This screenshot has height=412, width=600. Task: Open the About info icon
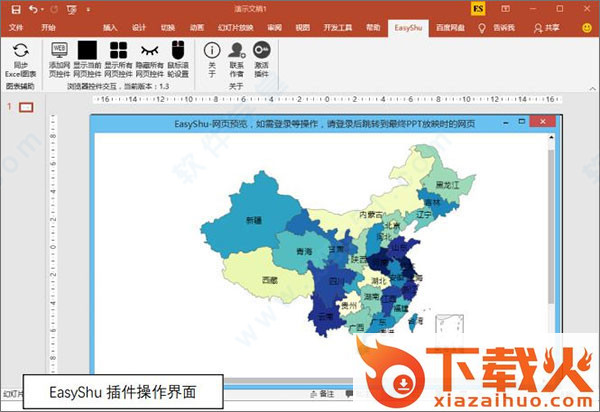211,50
